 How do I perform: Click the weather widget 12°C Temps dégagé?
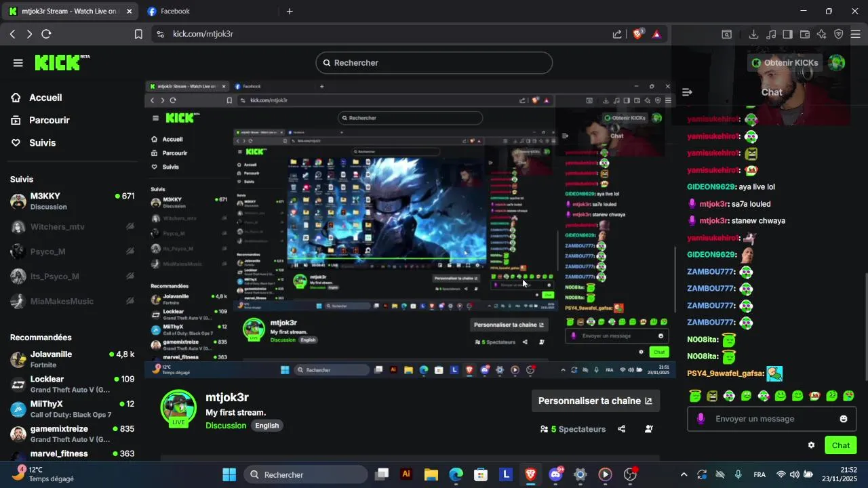(x=44, y=474)
